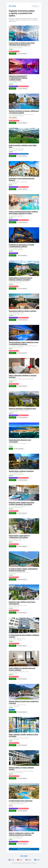Viewport: 48px width, 868px height.
Task: Click the Zľavomat logo in the header
Action: (12, 6)
